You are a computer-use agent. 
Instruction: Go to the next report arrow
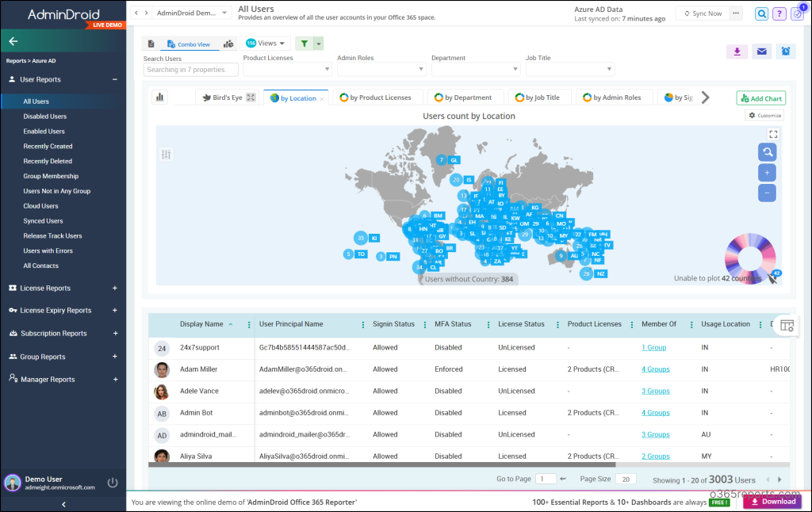pos(147,13)
